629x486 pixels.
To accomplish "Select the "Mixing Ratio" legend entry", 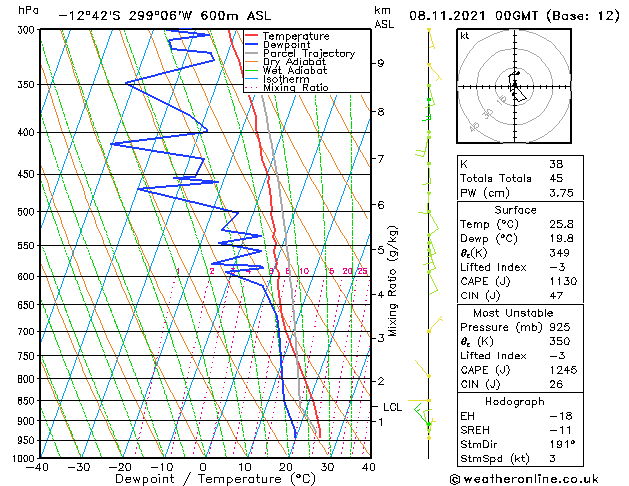I will (296, 87).
